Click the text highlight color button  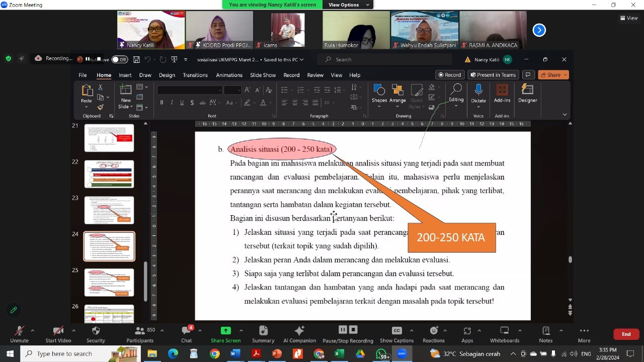[x=247, y=103]
